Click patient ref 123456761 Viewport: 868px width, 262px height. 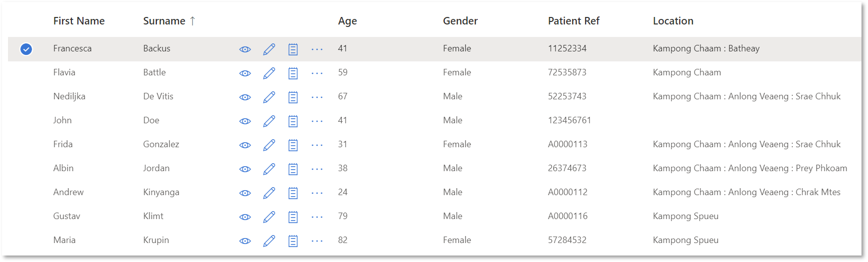click(x=570, y=120)
